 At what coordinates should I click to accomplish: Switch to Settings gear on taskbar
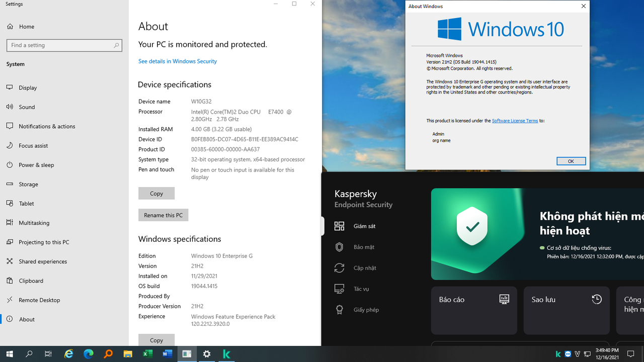click(x=207, y=354)
